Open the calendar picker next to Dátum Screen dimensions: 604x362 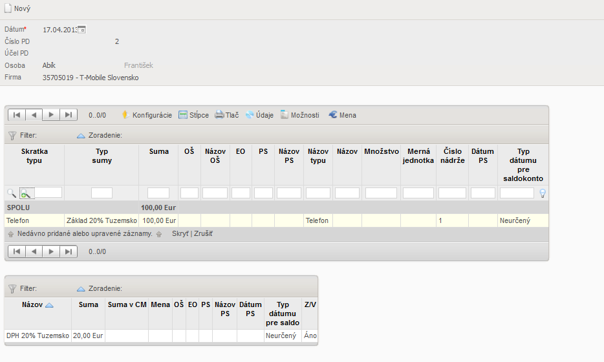pos(82,30)
